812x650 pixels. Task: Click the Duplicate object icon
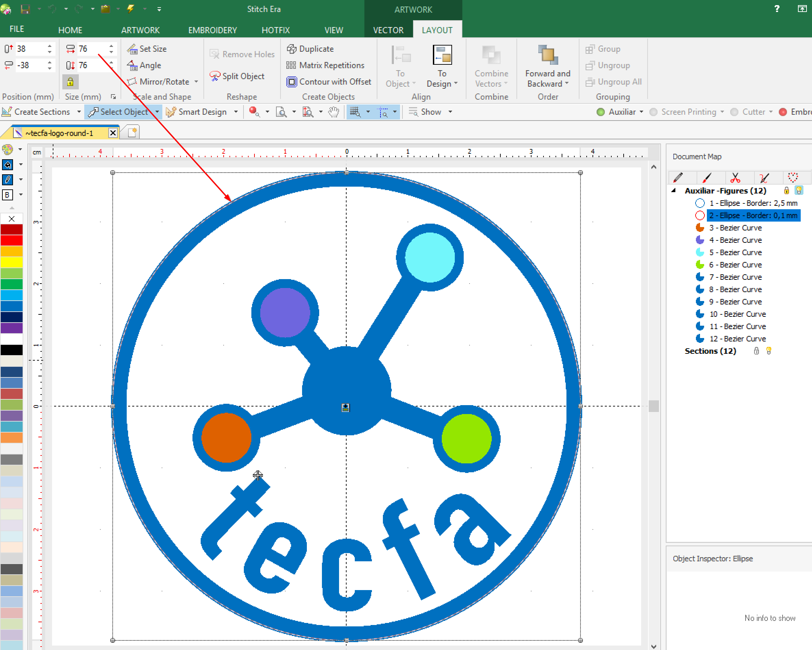291,49
